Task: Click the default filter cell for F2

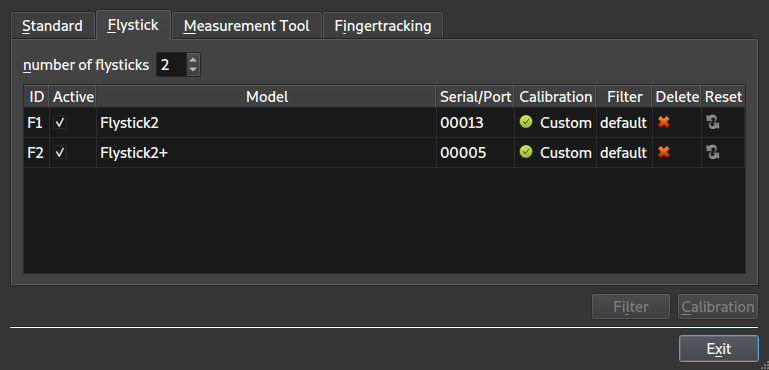Action: 623,153
